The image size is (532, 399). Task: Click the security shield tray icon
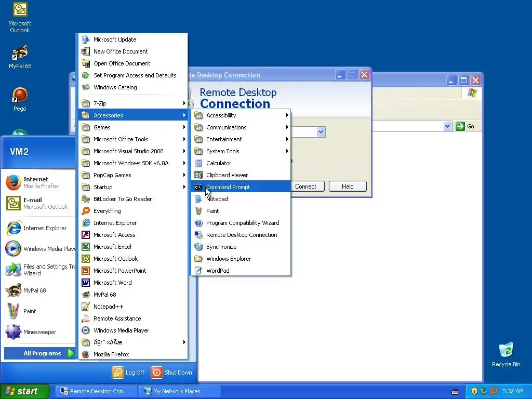474,391
